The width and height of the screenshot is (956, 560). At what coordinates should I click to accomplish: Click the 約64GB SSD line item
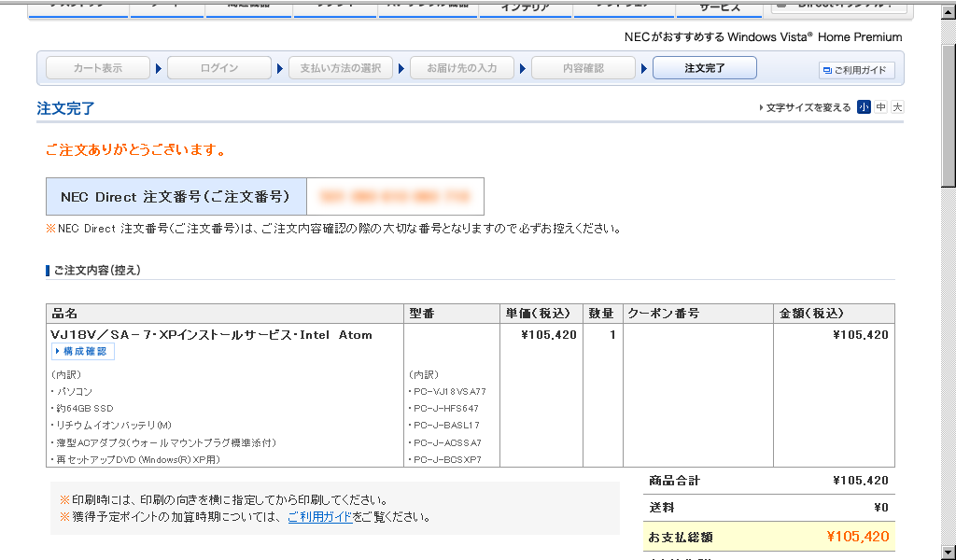82,408
